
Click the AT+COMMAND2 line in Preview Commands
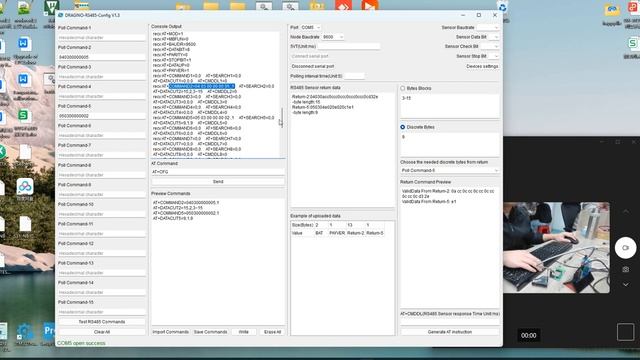tap(186, 202)
